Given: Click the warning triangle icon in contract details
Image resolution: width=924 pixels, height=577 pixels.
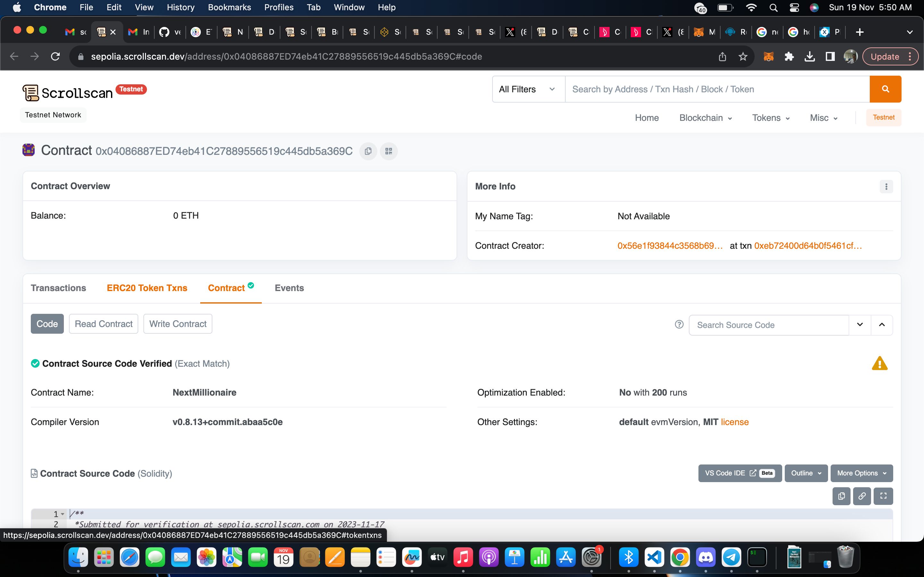Looking at the screenshot, I should (879, 364).
